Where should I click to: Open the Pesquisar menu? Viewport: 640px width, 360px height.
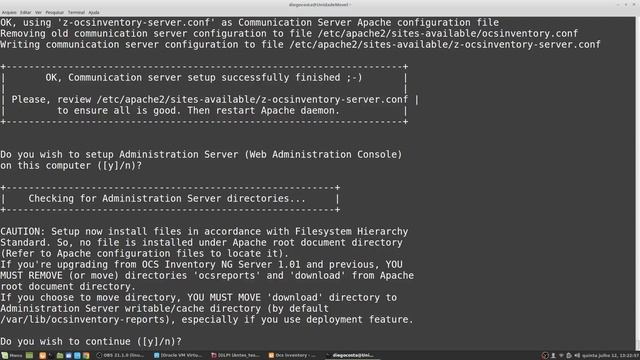(54, 12)
